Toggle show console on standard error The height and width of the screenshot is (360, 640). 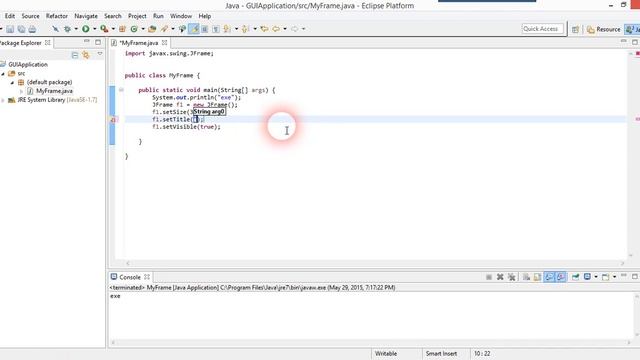pyautogui.click(x=561, y=277)
